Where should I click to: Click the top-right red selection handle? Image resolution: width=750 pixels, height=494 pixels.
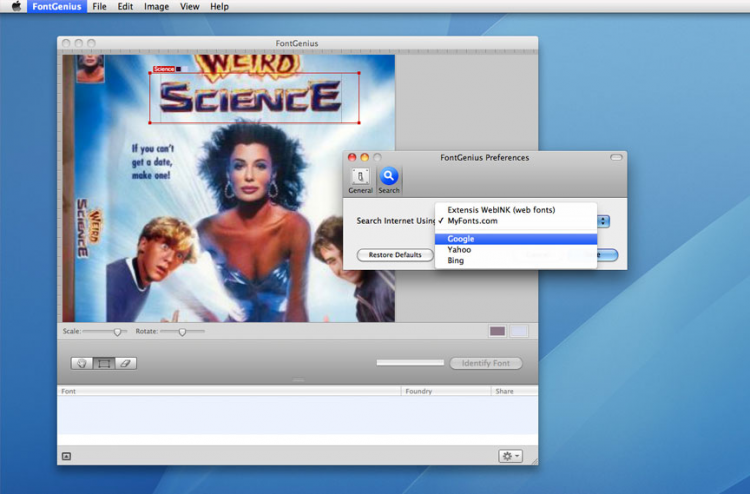[359, 73]
